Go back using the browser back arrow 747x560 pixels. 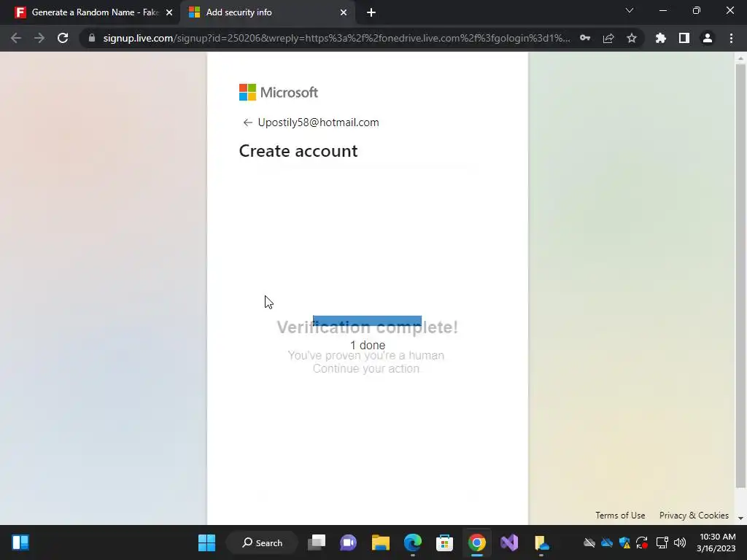(x=16, y=38)
